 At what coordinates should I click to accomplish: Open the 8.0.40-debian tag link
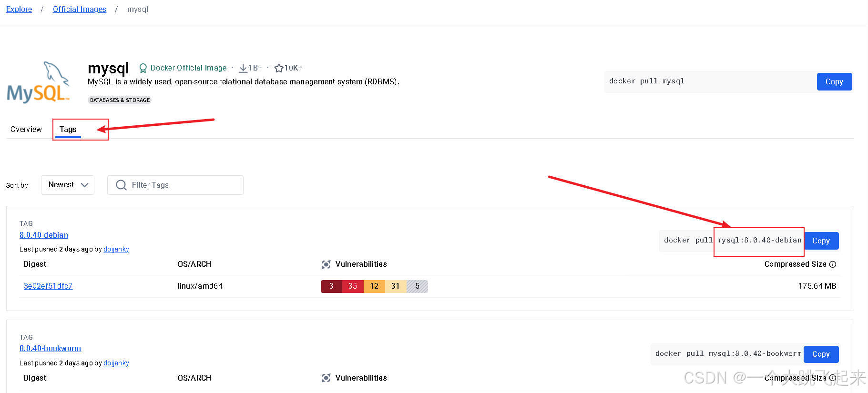coord(44,235)
